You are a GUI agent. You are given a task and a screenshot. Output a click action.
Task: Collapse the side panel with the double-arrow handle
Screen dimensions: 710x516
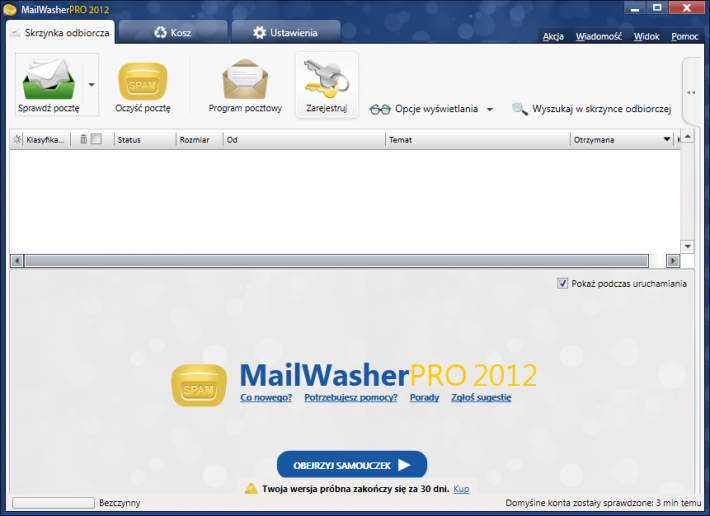[x=691, y=92]
